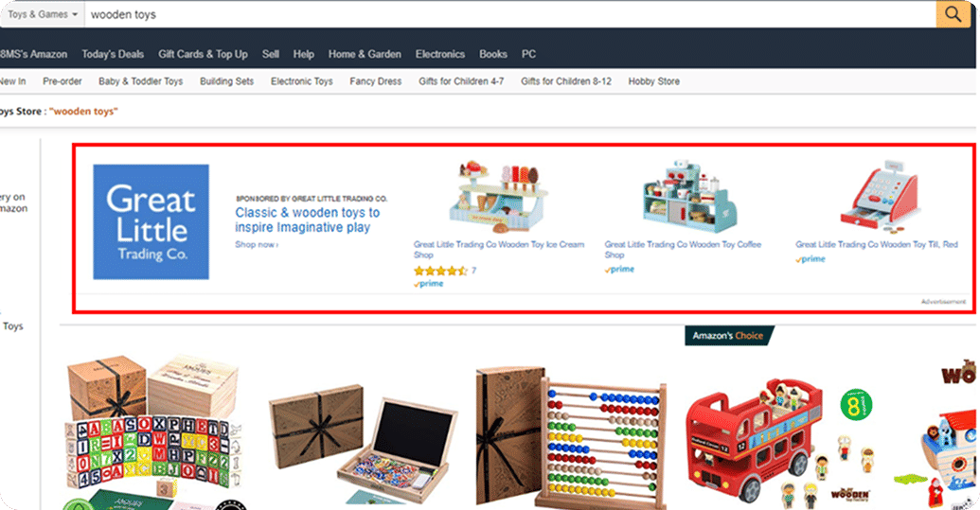Select the Gift Cards & Top Up menu item
Viewport: 980px width, 510px height.
click(x=204, y=54)
